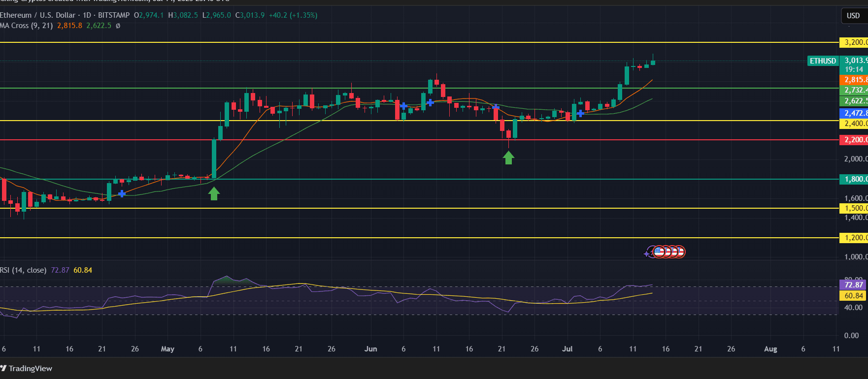Click the May label on the time axis
The width and height of the screenshot is (868, 379).
pyautogui.click(x=167, y=349)
